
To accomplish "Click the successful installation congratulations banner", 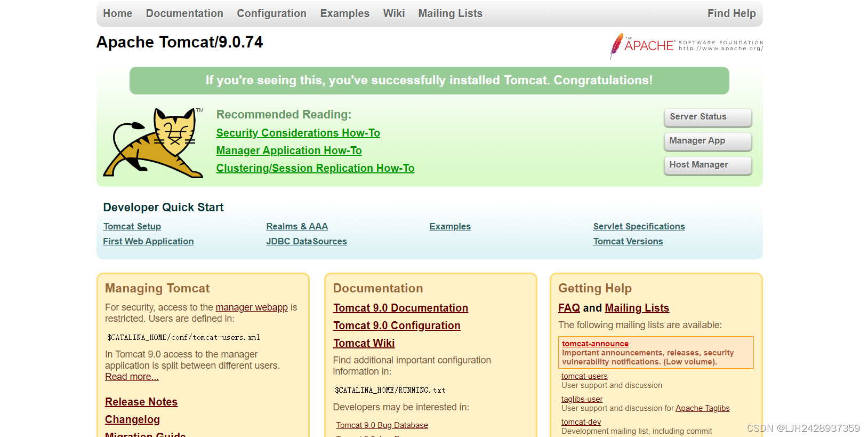I will coord(429,81).
